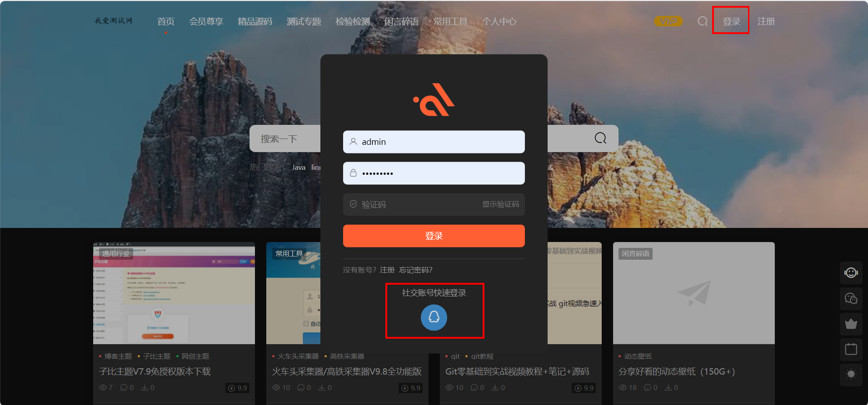Click 登录 link in header

(x=731, y=21)
